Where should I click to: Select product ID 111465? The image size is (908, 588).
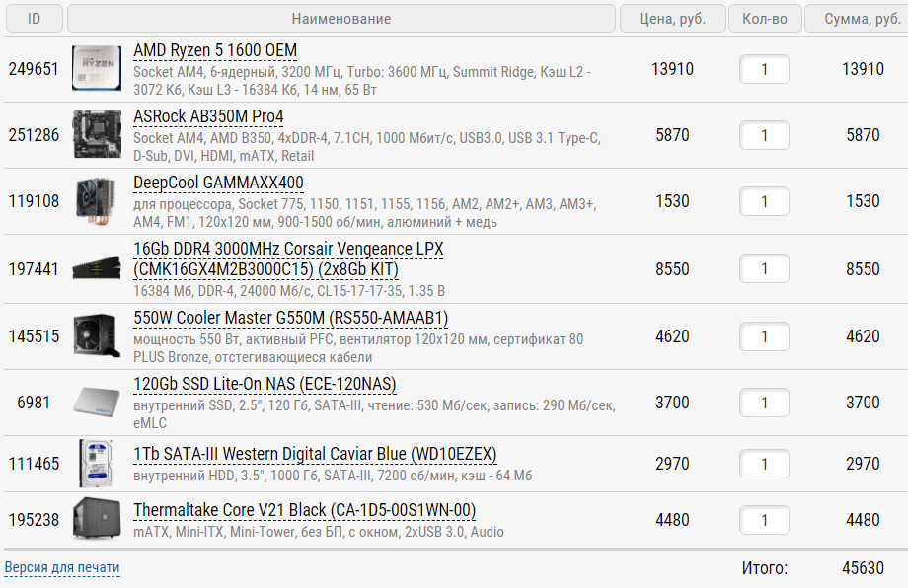34,463
